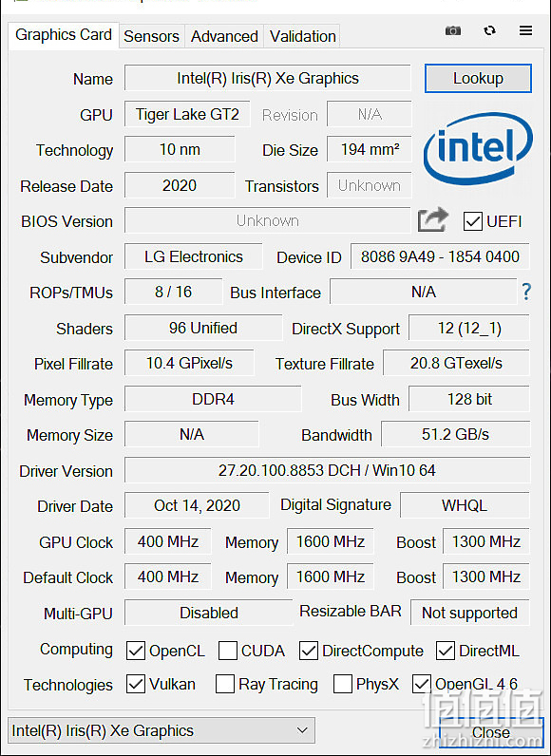Switch to the Sensors tab

[151, 36]
